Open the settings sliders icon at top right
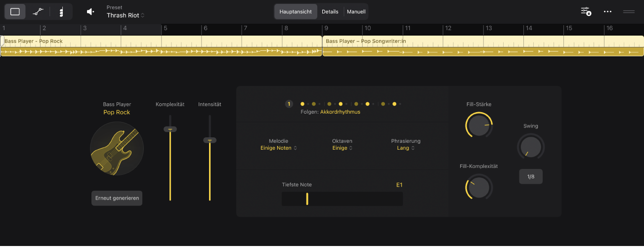Screen dimensions: 644x247 (586, 11)
